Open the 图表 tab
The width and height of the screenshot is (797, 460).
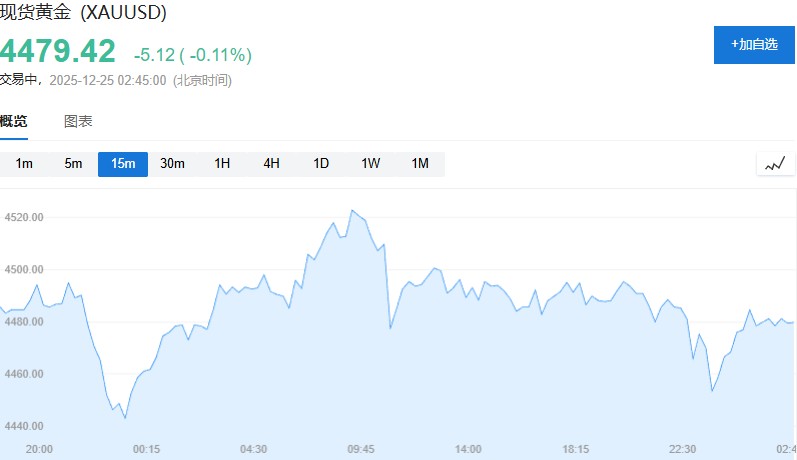(78, 122)
